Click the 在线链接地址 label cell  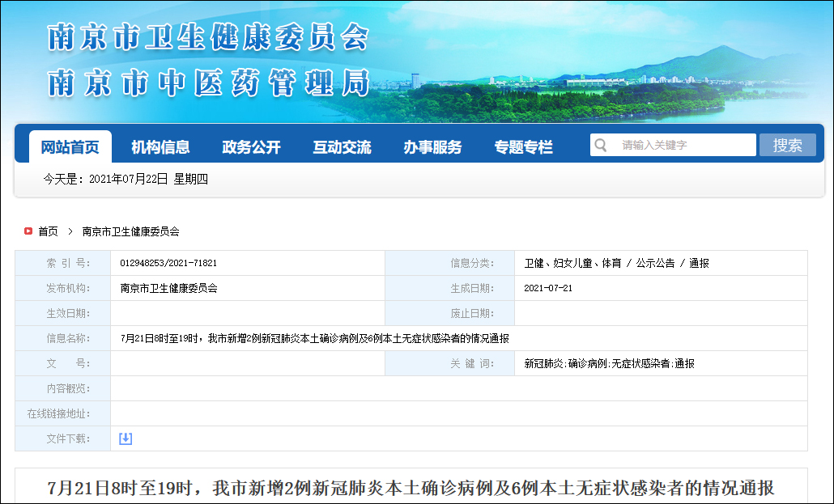(x=63, y=413)
